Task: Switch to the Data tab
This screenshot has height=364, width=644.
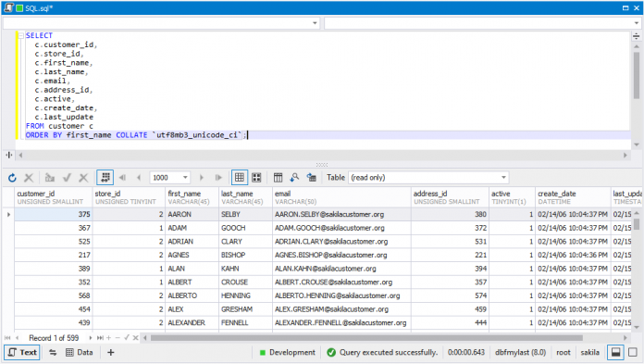Action: click(80, 353)
